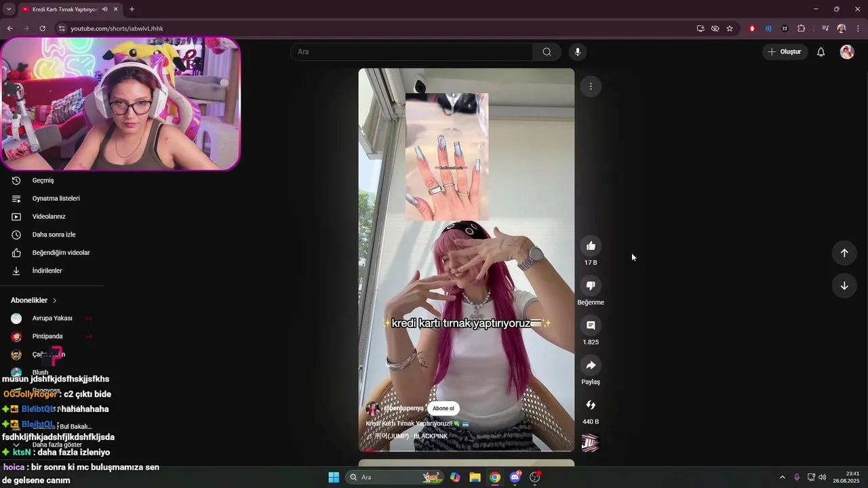Mute the tab using its speaker icon
Viewport: 868px width, 488px height.
pyautogui.click(x=104, y=9)
